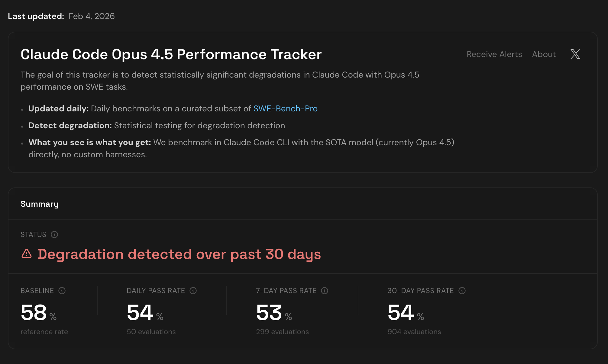Select the 53% 7-day pass rate value
This screenshot has height=364, width=608.
click(274, 312)
